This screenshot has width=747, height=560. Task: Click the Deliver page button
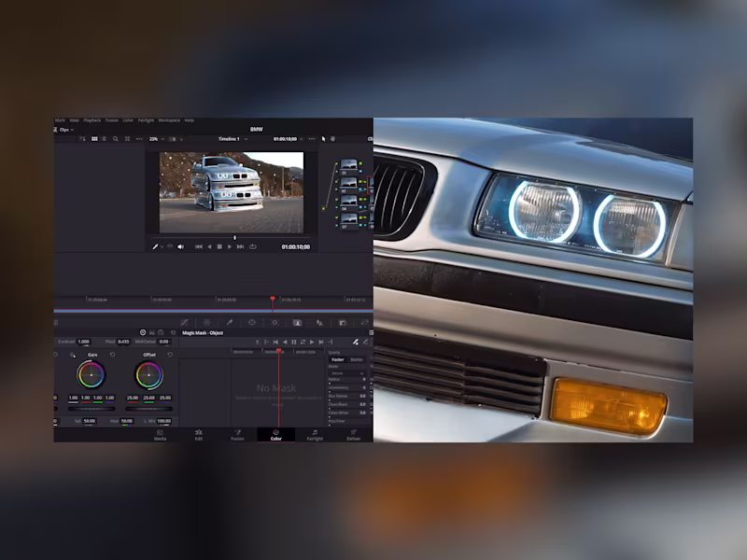[355, 434]
